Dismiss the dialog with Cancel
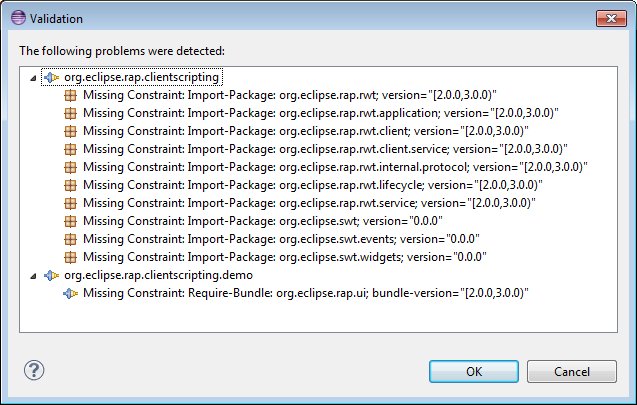The image size is (637, 405). [572, 371]
